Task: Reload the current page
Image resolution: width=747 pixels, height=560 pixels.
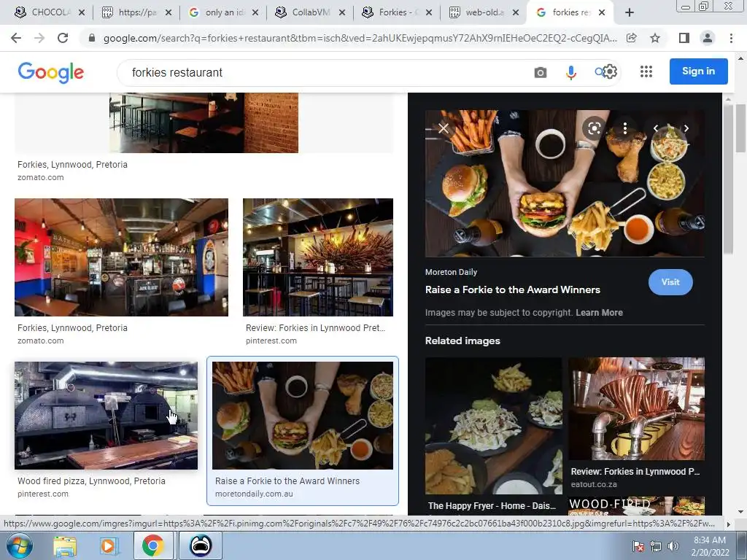Action: [x=63, y=38]
